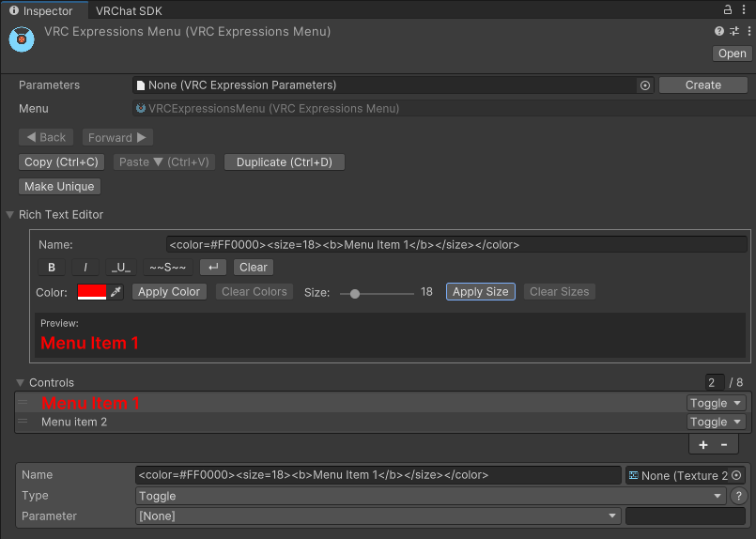Screen dimensions: 756x539
Task: Click Clear in the rich text toolbar
Action: point(254,267)
